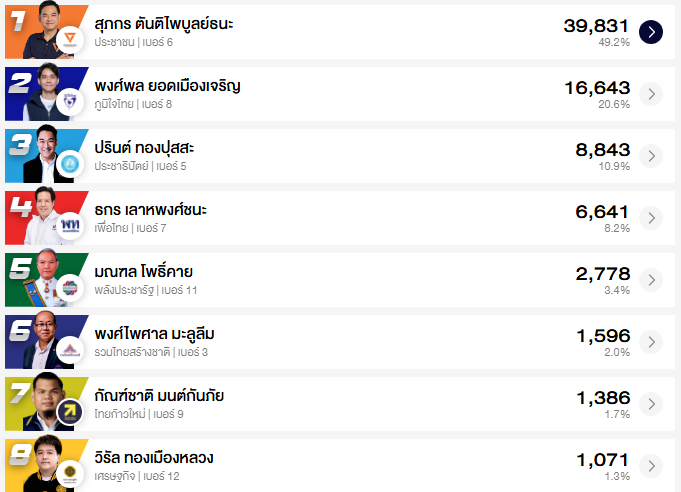
Task: Click the รวมไทยสร้างชาติ party logo in row 6
Action: (x=70, y=351)
